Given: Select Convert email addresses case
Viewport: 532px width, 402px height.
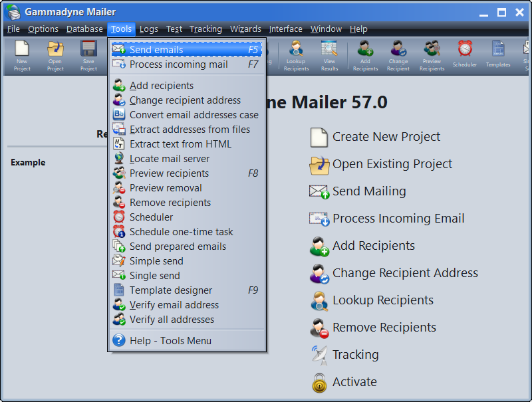Looking at the screenshot, I should [x=187, y=114].
